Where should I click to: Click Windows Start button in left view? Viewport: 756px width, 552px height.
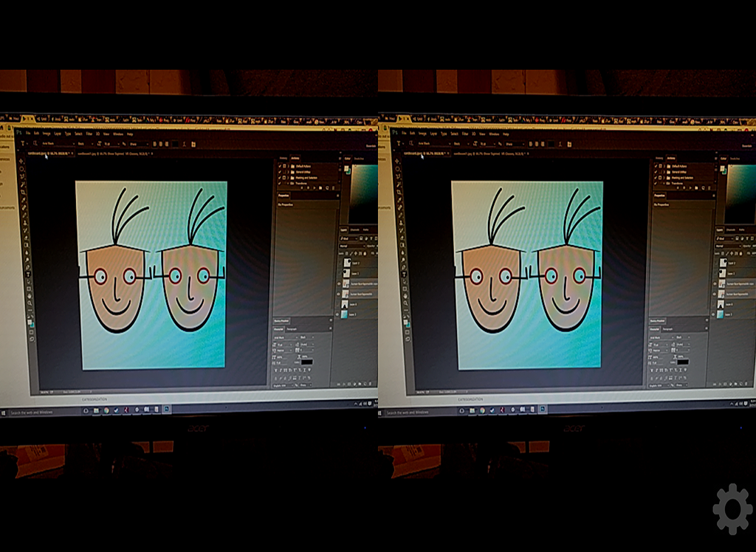pos(4,413)
